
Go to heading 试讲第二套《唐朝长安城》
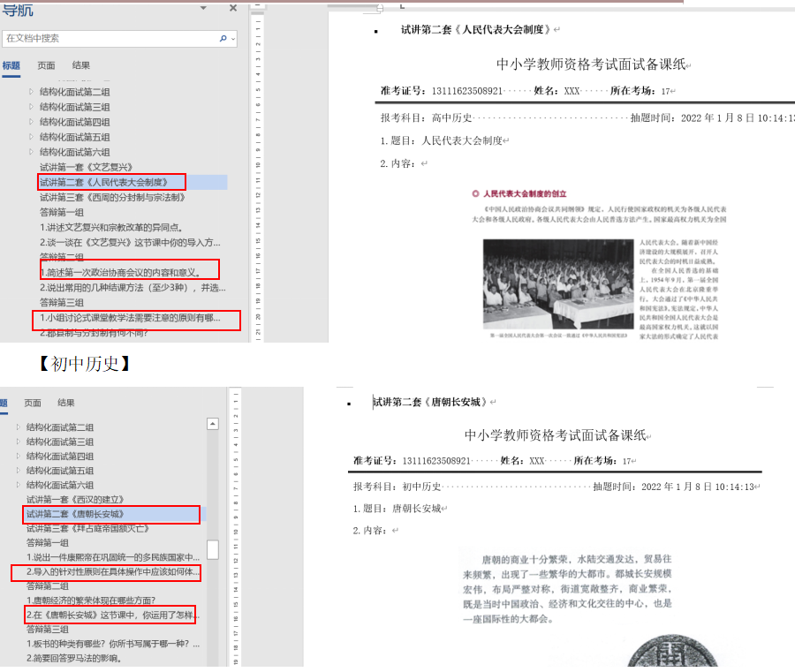point(74,514)
